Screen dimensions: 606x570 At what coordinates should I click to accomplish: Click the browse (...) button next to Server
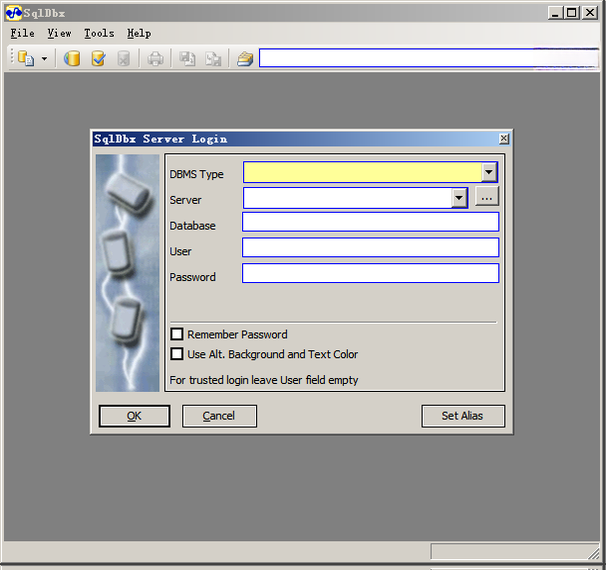point(487,196)
